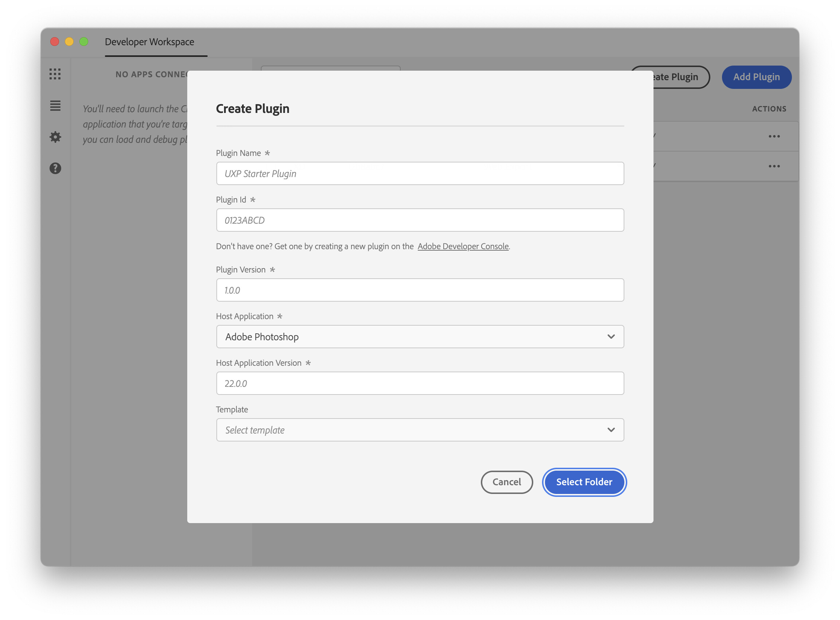Click the Plugin Version input field
This screenshot has height=620, width=840.
tap(420, 290)
